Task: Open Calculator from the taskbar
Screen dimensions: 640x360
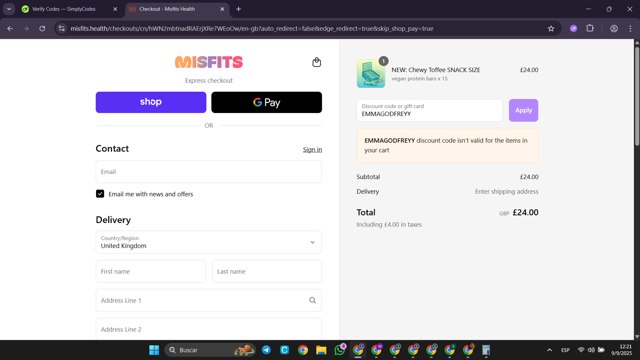Action: (486, 350)
